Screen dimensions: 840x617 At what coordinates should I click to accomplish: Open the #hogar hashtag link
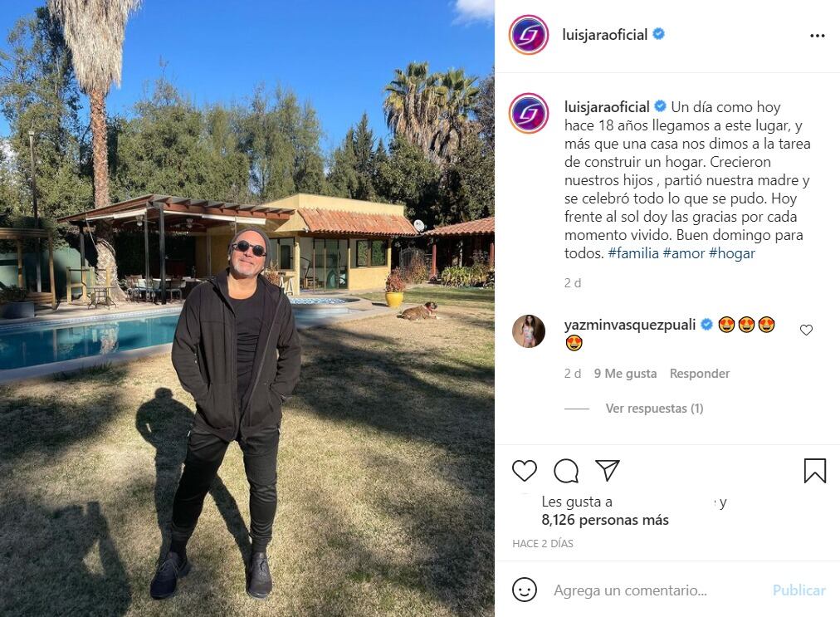[732, 253]
